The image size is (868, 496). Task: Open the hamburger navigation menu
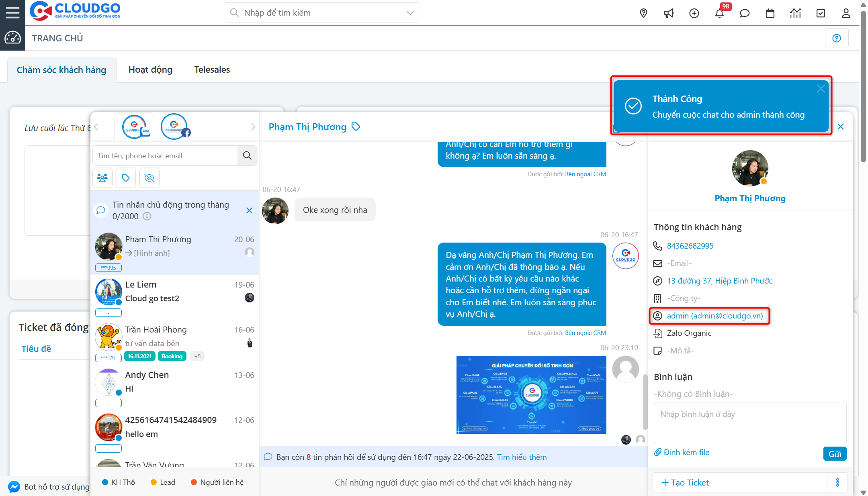(x=12, y=12)
